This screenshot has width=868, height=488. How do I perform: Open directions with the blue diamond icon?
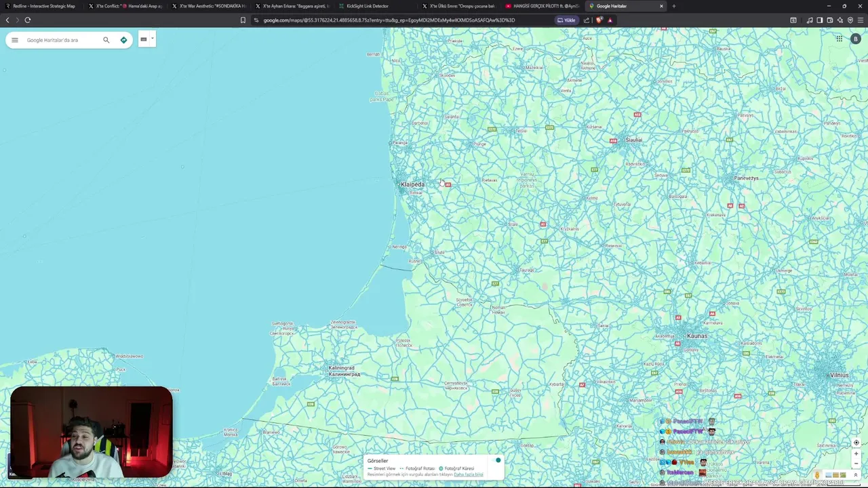pos(123,40)
